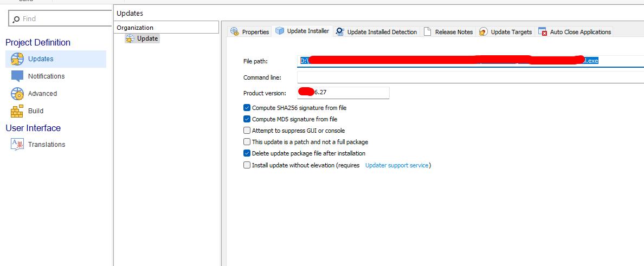Image resolution: width=644 pixels, height=266 pixels.
Task: Open the Update Installed Detection tab
Action: (377, 32)
